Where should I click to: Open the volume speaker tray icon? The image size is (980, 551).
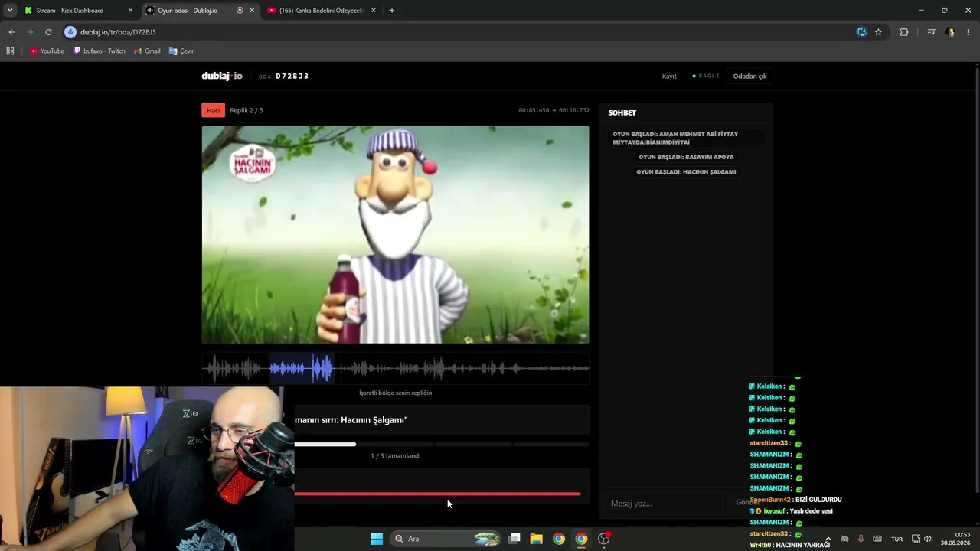pos(928,539)
